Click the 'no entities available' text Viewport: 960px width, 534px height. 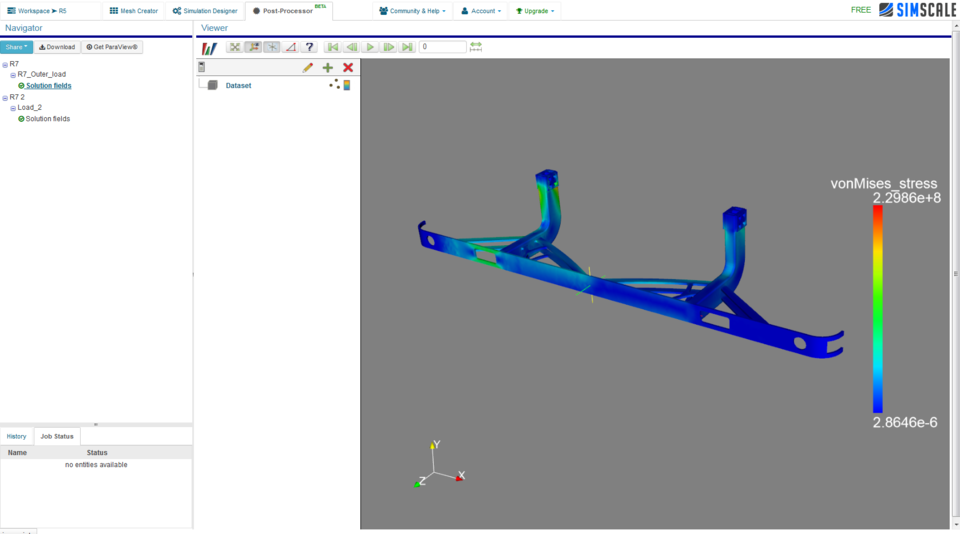pyautogui.click(x=96, y=465)
